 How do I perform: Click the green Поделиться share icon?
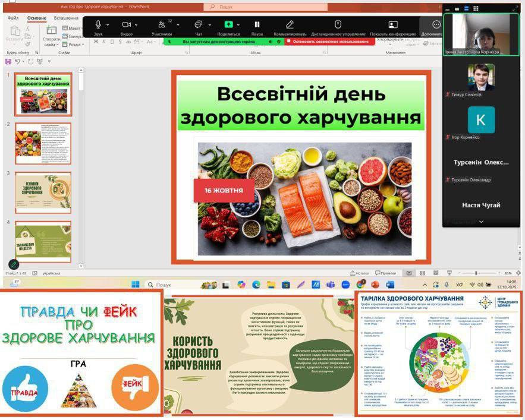228,24
